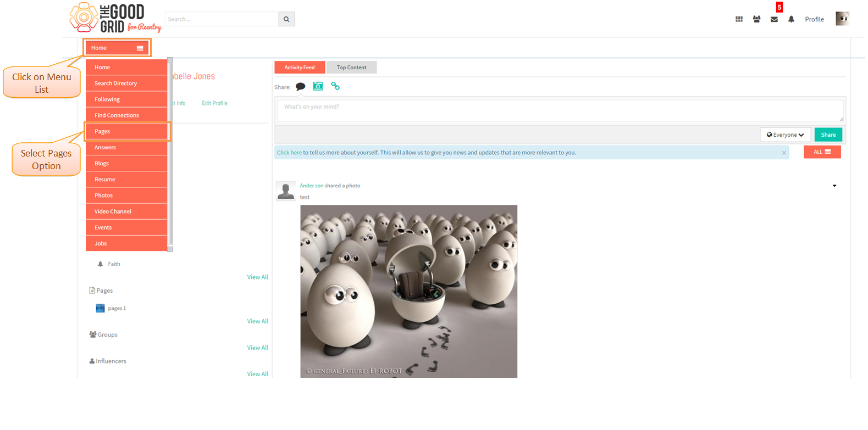Click View All under Influencers
This screenshot has height=430, width=868.
pyautogui.click(x=257, y=374)
